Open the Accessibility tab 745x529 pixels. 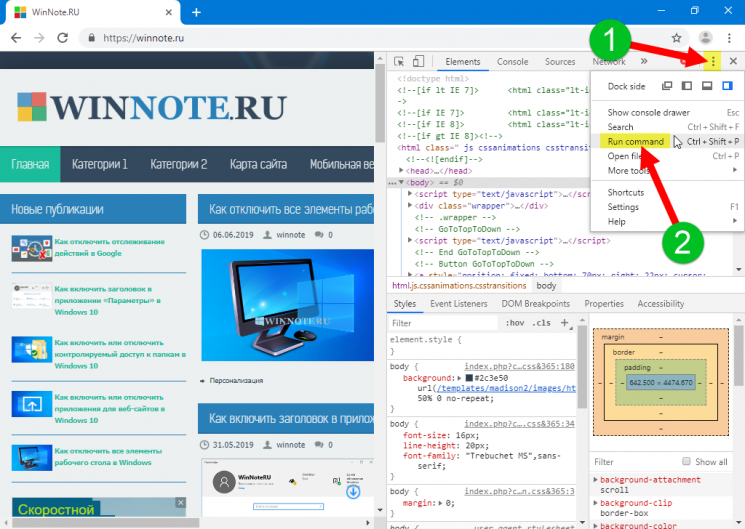pos(660,304)
